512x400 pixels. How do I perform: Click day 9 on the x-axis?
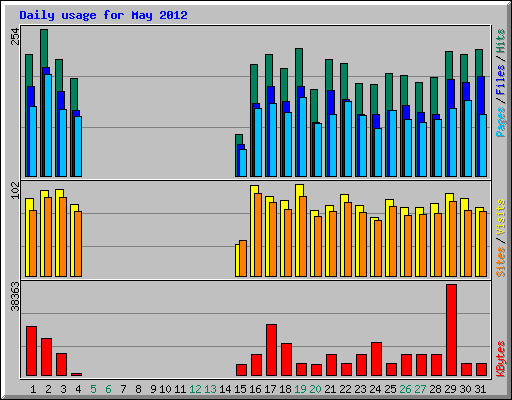click(153, 389)
